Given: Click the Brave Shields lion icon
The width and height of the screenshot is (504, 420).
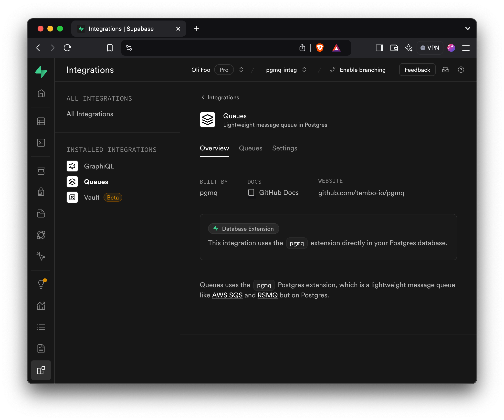Looking at the screenshot, I should tap(320, 48).
